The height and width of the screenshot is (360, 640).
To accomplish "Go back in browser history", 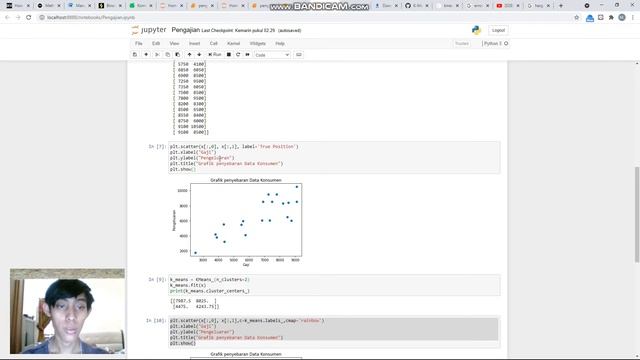I will 7,18.
